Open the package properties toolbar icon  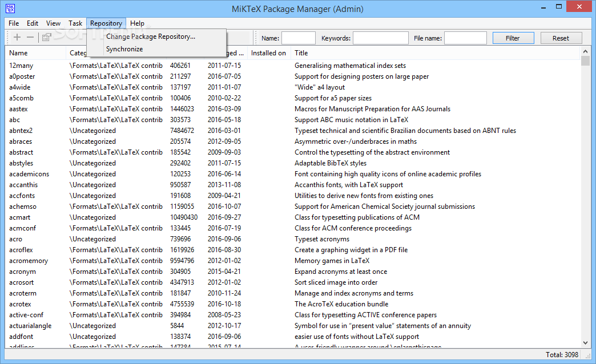click(x=46, y=37)
